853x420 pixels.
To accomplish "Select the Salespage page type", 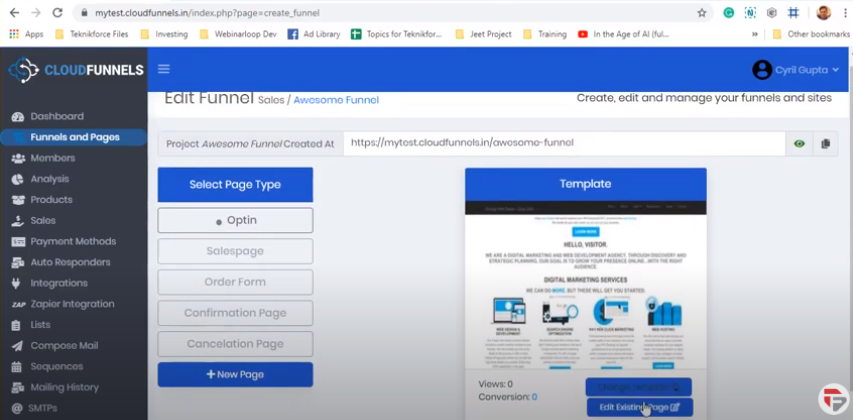I will 235,251.
